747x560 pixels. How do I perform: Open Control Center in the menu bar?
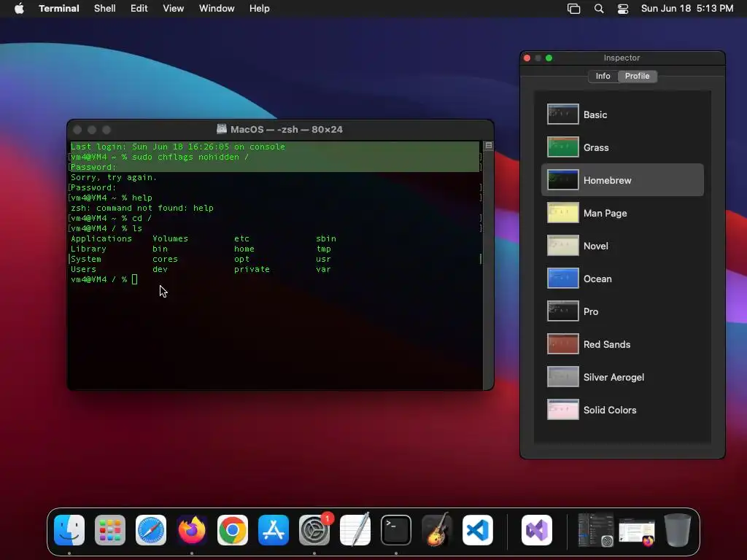623,9
